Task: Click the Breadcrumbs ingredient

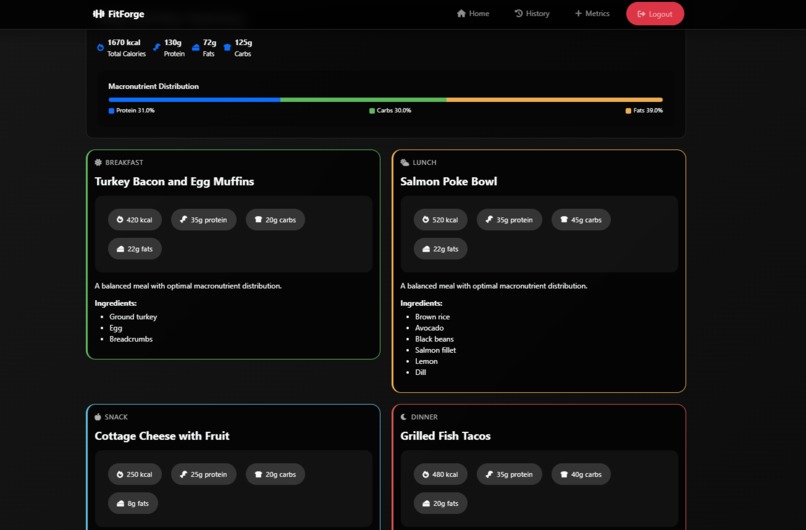Action: 131,339
